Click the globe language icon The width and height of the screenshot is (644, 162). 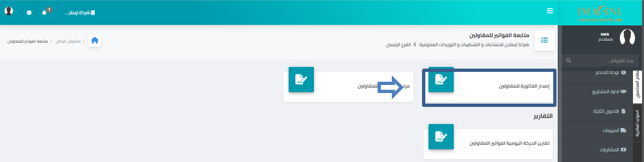tap(29, 12)
